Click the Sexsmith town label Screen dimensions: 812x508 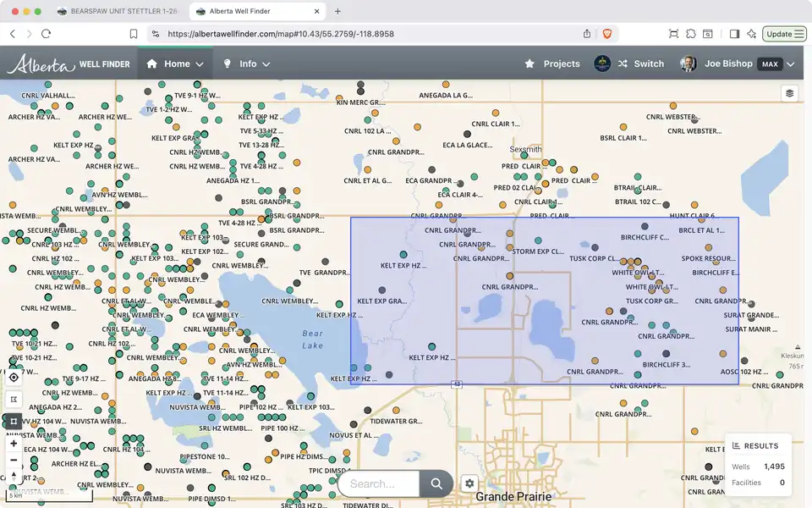[x=525, y=149]
